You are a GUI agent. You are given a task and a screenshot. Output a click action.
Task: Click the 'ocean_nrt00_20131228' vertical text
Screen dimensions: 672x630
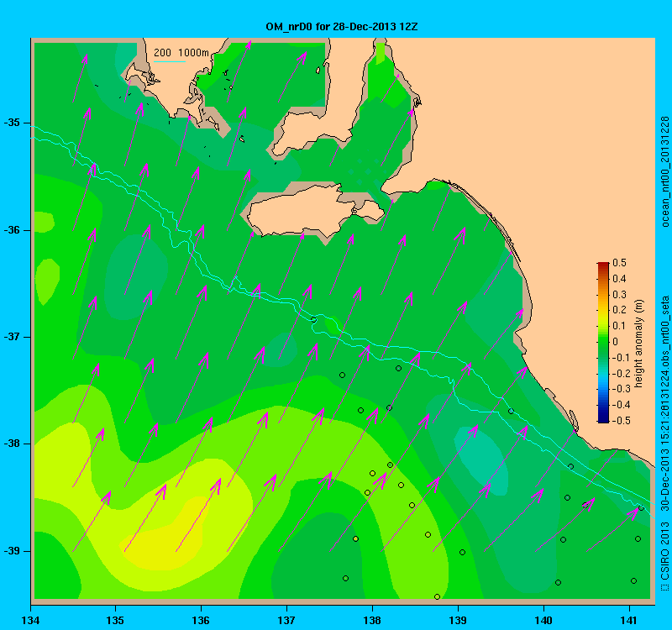click(x=665, y=171)
